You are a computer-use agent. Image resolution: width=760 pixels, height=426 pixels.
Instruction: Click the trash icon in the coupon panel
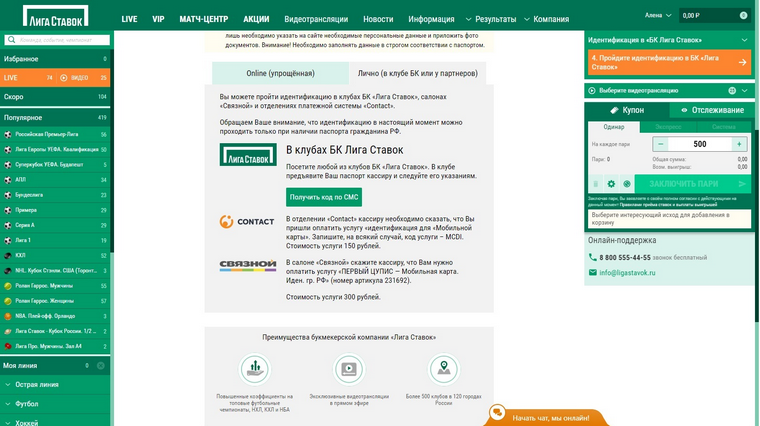[x=596, y=184]
